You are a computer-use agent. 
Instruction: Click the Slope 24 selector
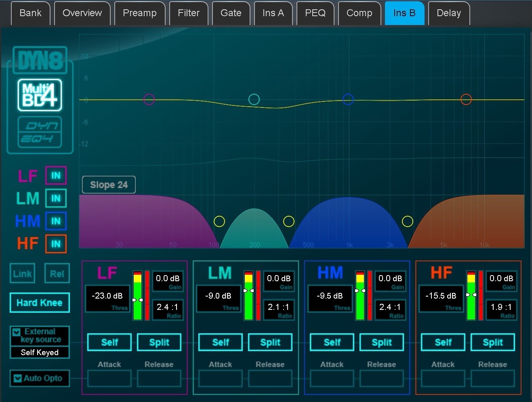tap(109, 185)
